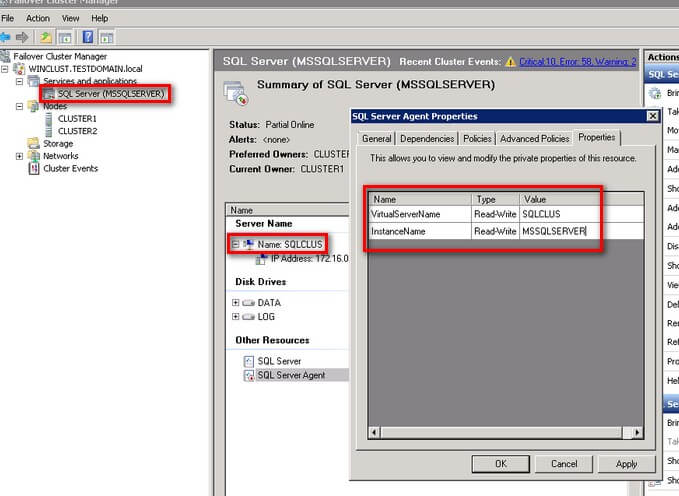Screen dimensions: 679x496
Task: Click the InstanceName value MSSQLSERVER cell
Action: tap(582, 231)
